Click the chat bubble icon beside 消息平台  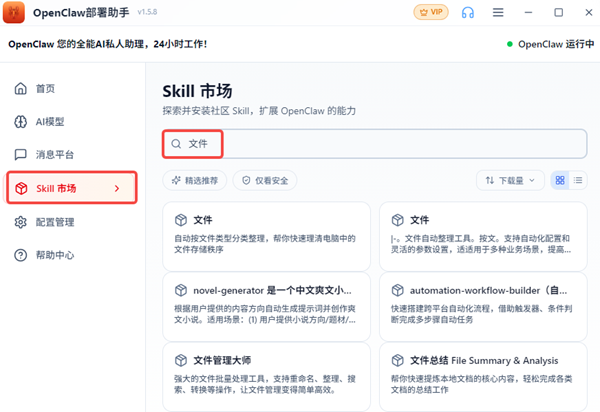click(x=21, y=155)
